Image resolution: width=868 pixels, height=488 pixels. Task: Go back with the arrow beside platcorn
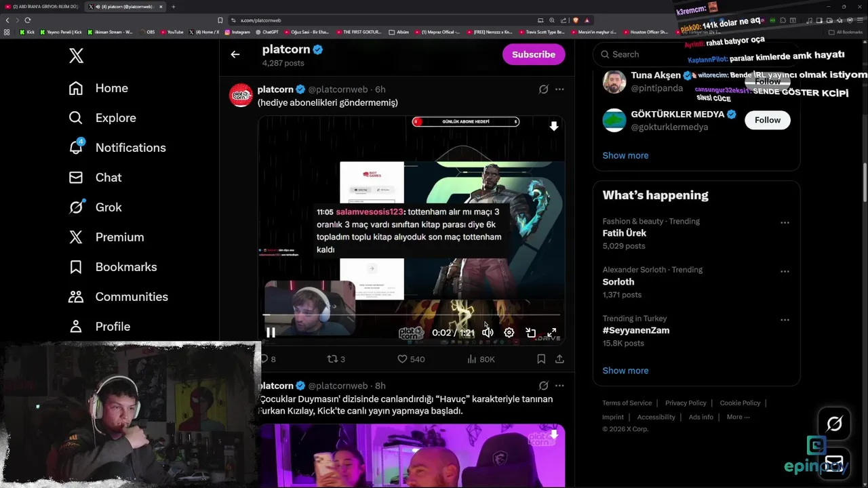(x=235, y=54)
